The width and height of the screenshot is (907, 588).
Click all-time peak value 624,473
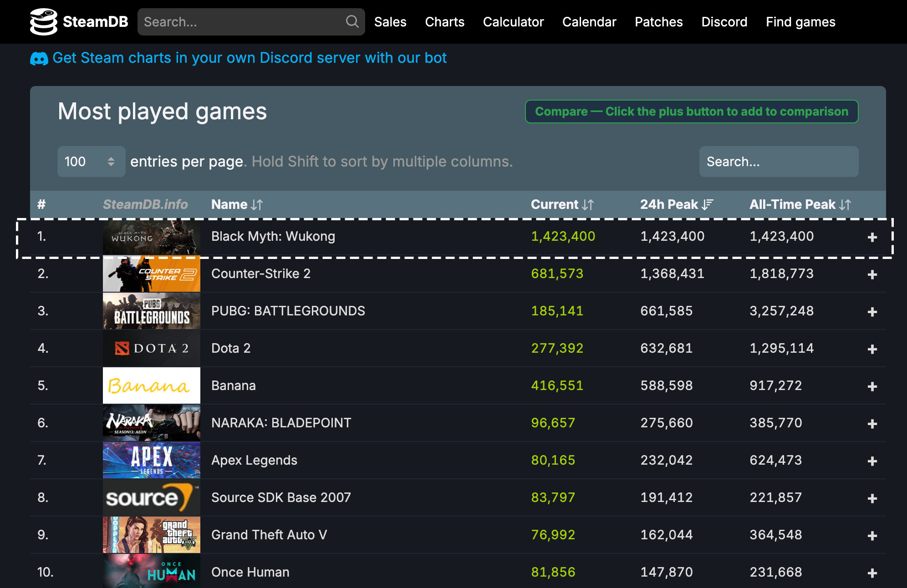tap(775, 460)
